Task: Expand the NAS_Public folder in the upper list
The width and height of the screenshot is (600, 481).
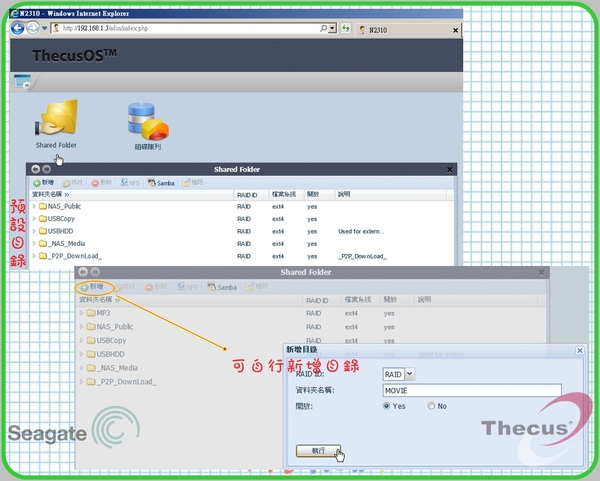Action: (x=34, y=206)
